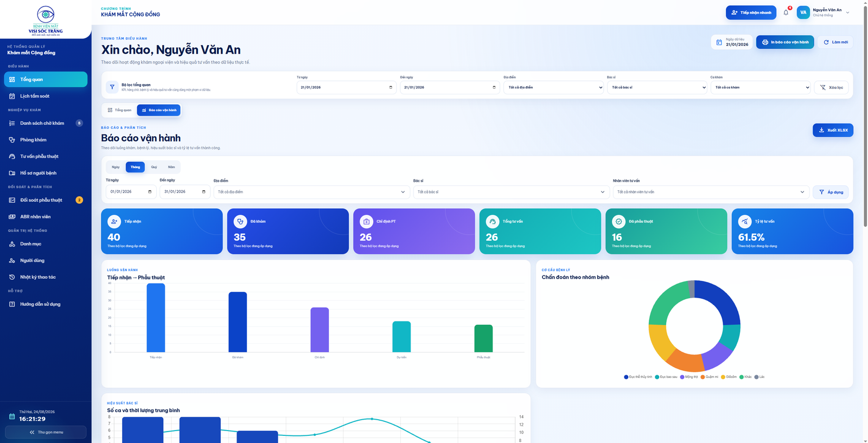Open the notification bell

pyautogui.click(x=786, y=12)
